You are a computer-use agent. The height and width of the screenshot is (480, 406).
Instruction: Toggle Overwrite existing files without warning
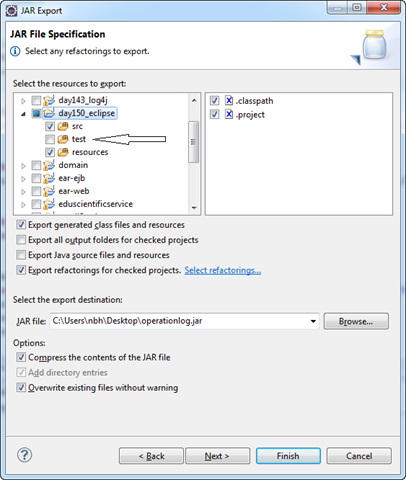(21, 388)
